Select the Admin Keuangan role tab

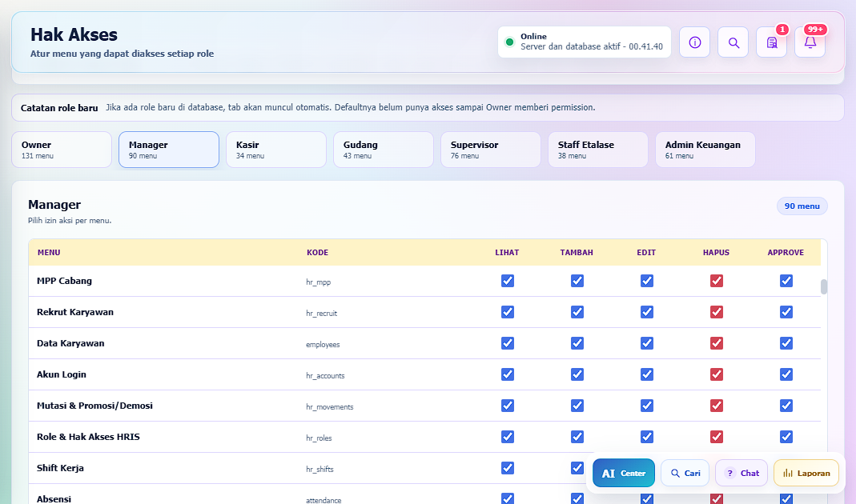point(705,150)
